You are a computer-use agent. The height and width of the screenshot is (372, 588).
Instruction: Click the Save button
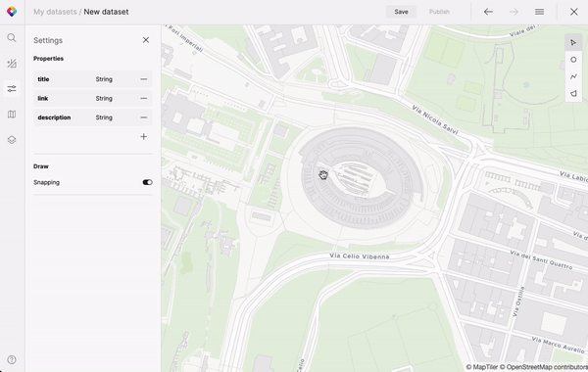click(x=401, y=12)
